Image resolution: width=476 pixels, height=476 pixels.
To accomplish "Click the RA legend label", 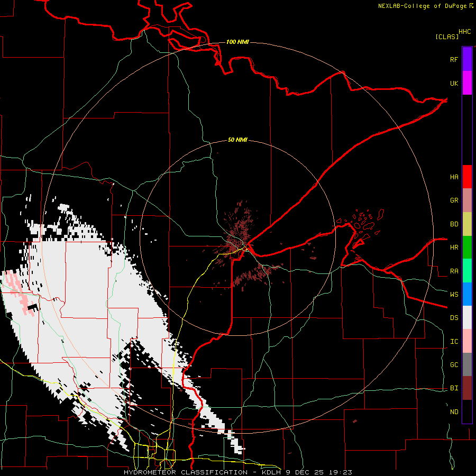I will [454, 271].
